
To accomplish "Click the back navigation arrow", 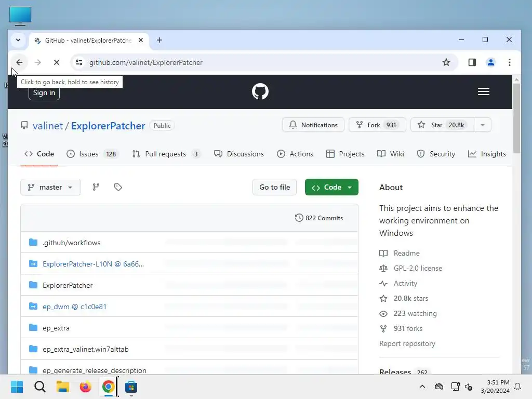I will [19, 62].
